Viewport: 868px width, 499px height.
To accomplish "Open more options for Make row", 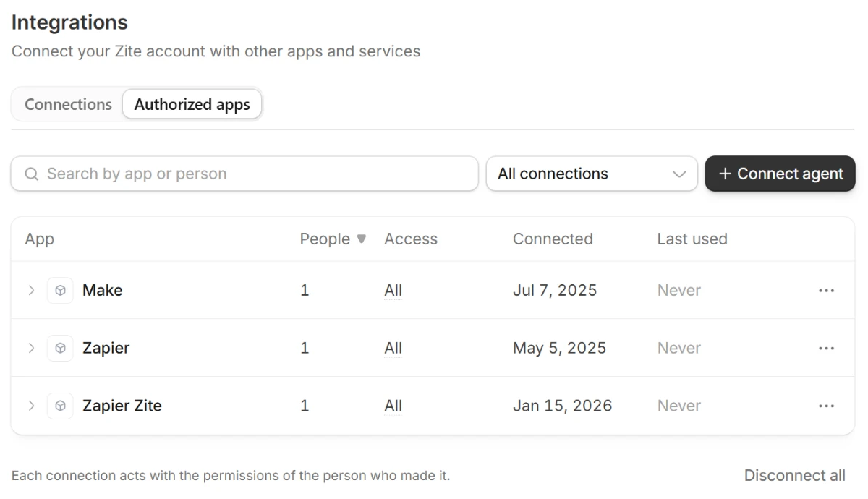I will coord(826,290).
